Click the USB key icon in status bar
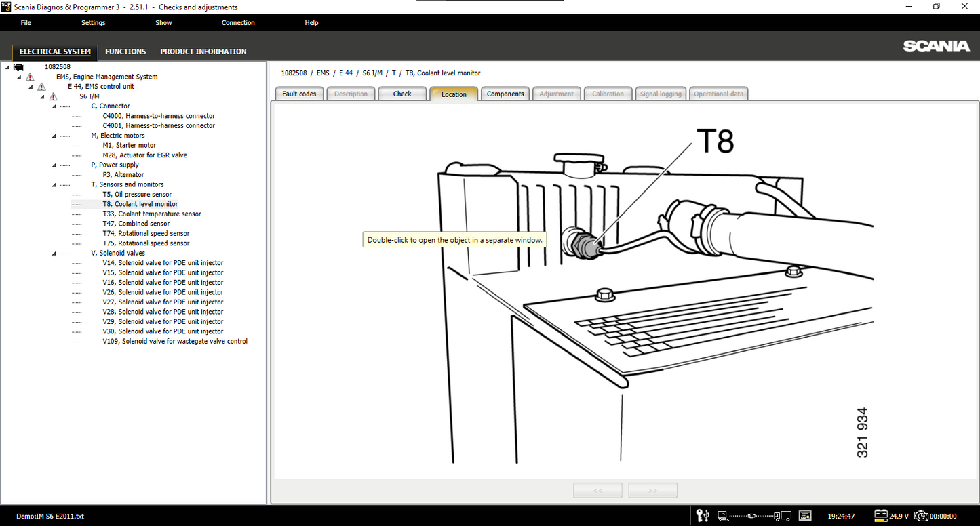Image resolution: width=980 pixels, height=526 pixels. pyautogui.click(x=704, y=516)
